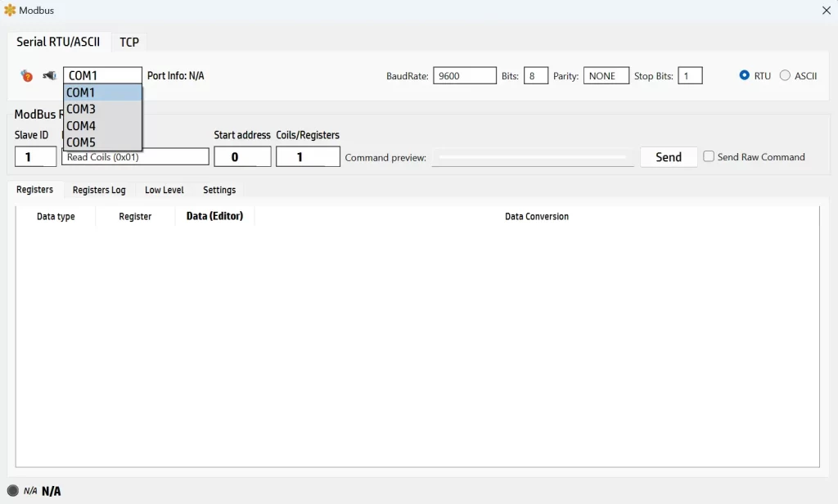Switch to the Serial RTU/ASCII tab
This screenshot has width=838, height=504.
[58, 42]
